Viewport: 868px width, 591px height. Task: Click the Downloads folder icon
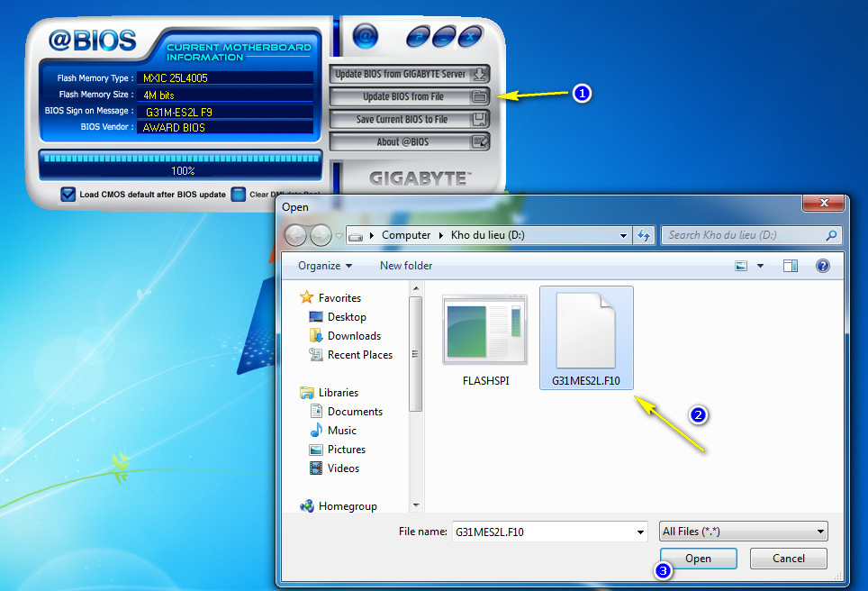point(315,336)
